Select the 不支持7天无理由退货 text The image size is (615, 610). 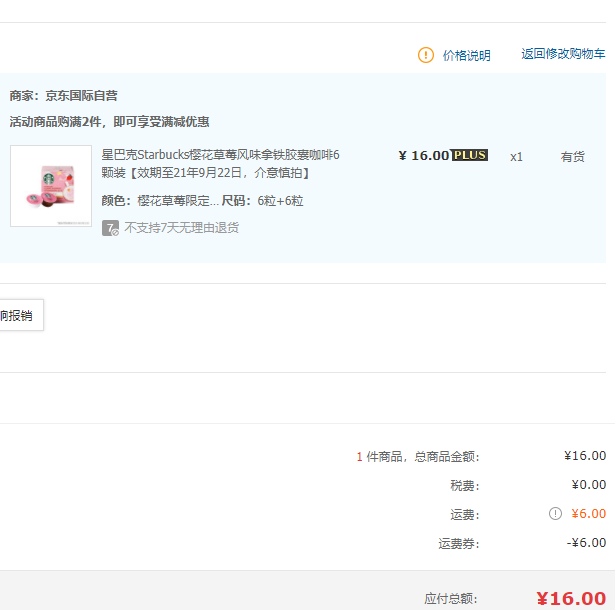point(182,228)
